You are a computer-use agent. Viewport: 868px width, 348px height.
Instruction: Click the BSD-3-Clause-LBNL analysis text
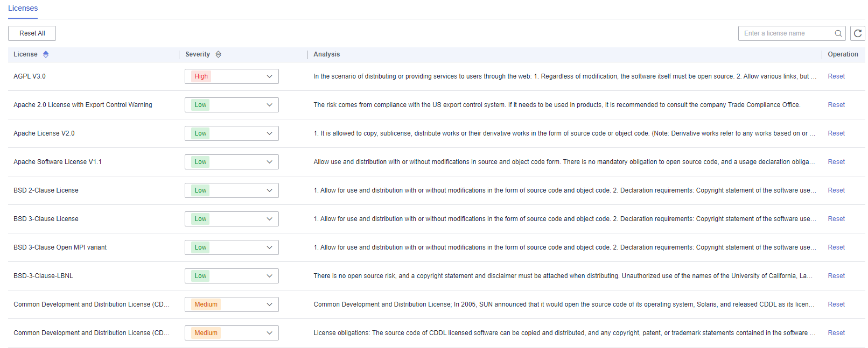pyautogui.click(x=563, y=276)
